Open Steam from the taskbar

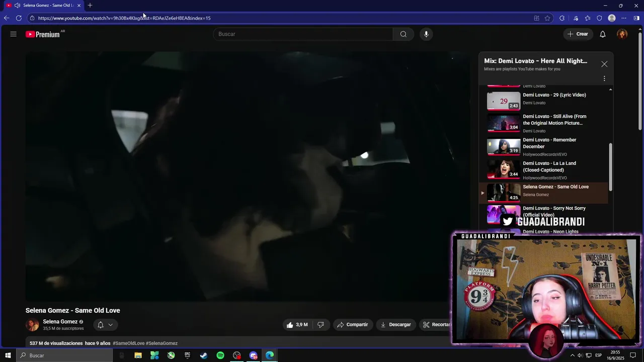204,355
